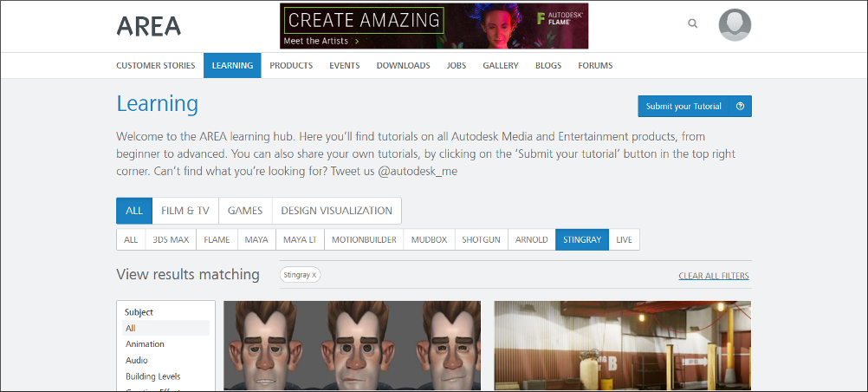Screen dimensions: 868x392
Task: Go to the Forums page
Action: click(595, 65)
